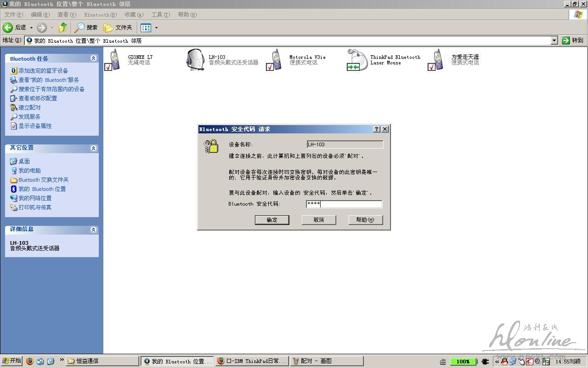The image size is (588, 368).
Task: Open the 搜索 search toolbar button
Action: [87, 28]
